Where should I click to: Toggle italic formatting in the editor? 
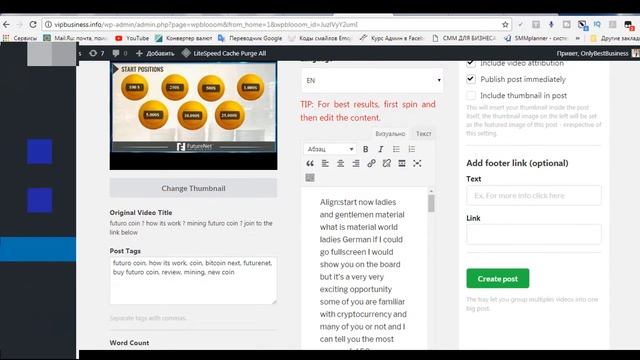tap(380, 149)
